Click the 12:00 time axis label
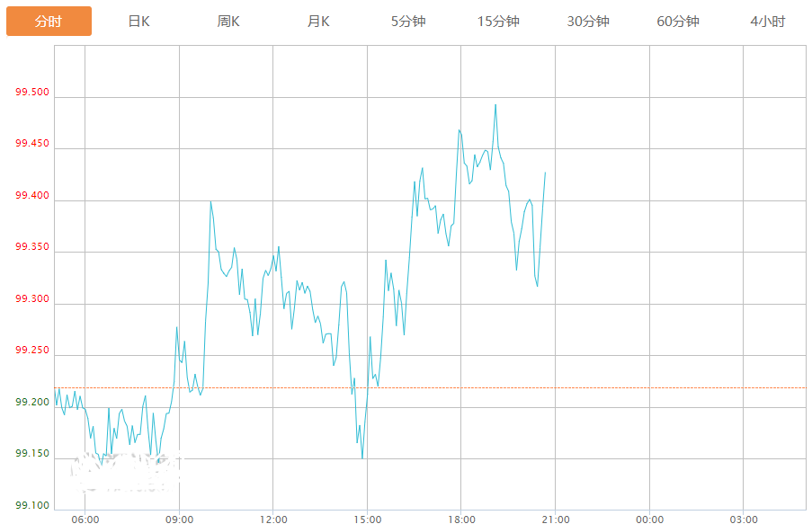The width and height of the screenshot is (812, 524). pyautogui.click(x=273, y=520)
